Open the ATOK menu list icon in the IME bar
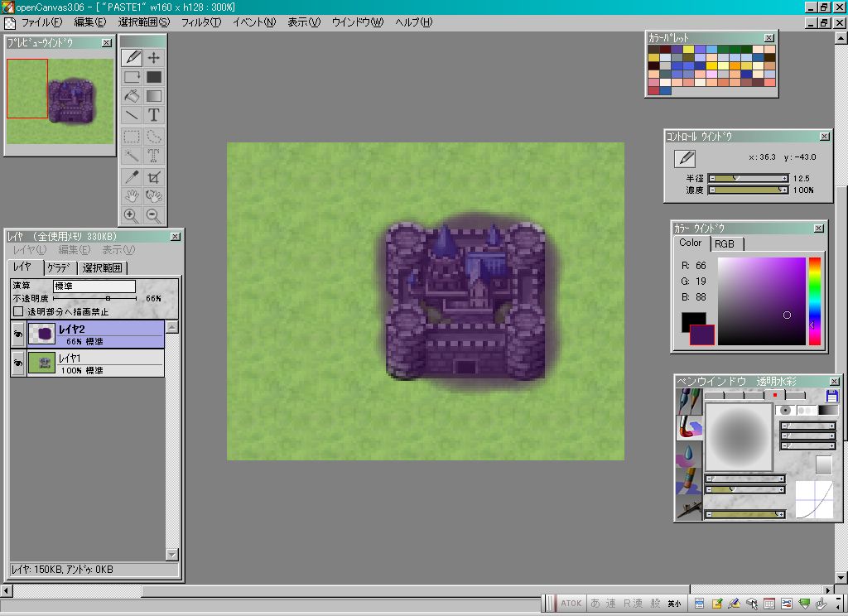 699,603
